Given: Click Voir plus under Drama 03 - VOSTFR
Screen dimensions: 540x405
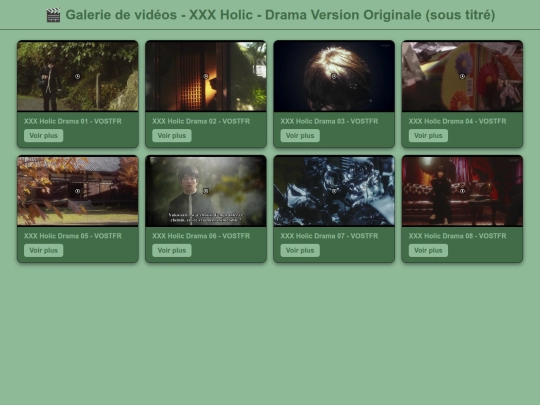Looking at the screenshot, I should [x=300, y=136].
